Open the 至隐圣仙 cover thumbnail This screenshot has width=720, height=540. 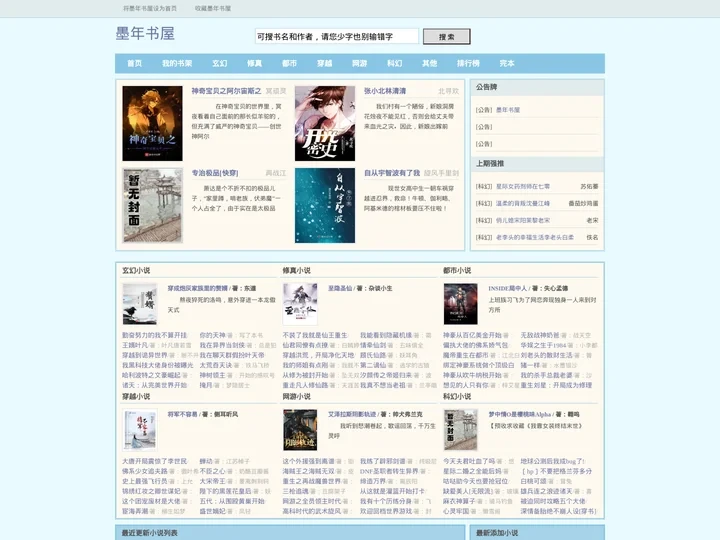(300, 304)
